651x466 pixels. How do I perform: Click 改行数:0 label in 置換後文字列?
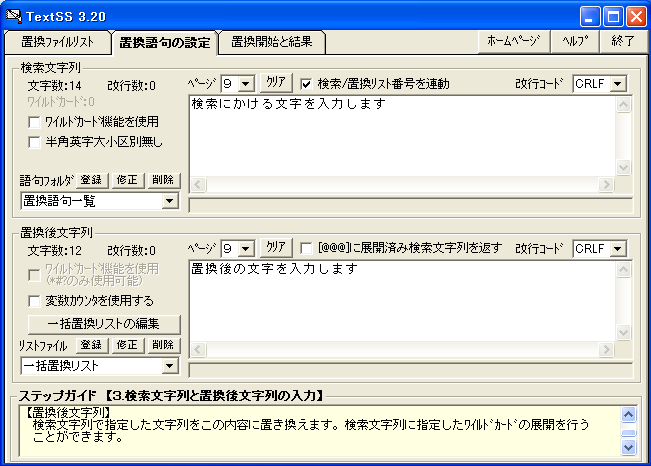click(132, 251)
